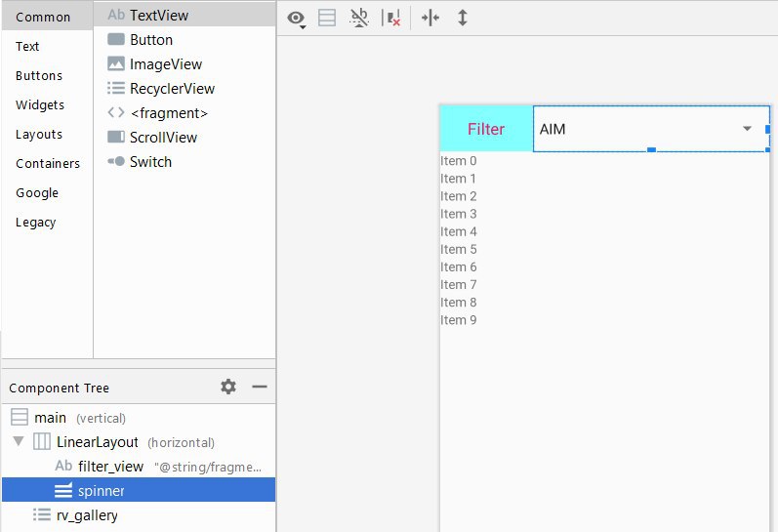The height and width of the screenshot is (532, 778).
Task: Pick <fragment> from the palette
Action: pos(184,113)
